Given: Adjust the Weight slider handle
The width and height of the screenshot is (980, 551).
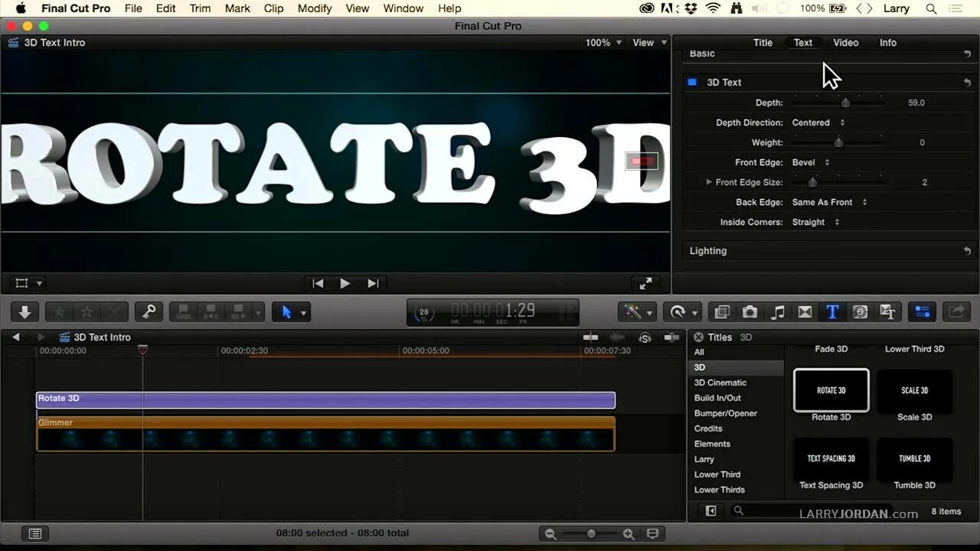Looking at the screenshot, I should click(838, 142).
